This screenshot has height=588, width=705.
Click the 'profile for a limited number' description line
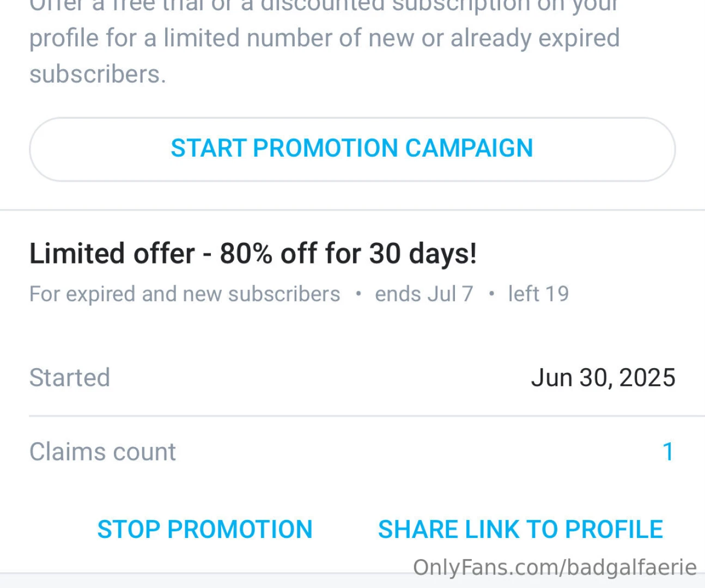pyautogui.click(x=324, y=38)
